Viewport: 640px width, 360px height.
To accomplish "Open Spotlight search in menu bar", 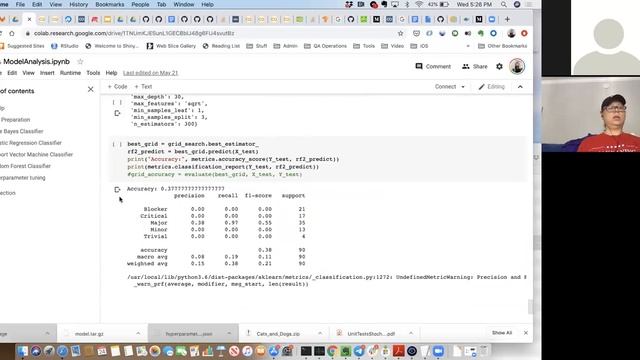I will tap(504, 4).
